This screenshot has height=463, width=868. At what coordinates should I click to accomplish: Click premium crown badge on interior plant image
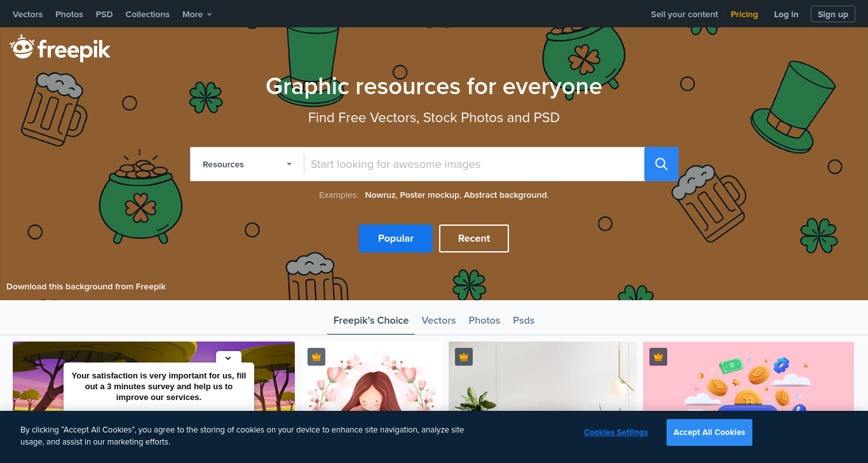pyautogui.click(x=464, y=357)
